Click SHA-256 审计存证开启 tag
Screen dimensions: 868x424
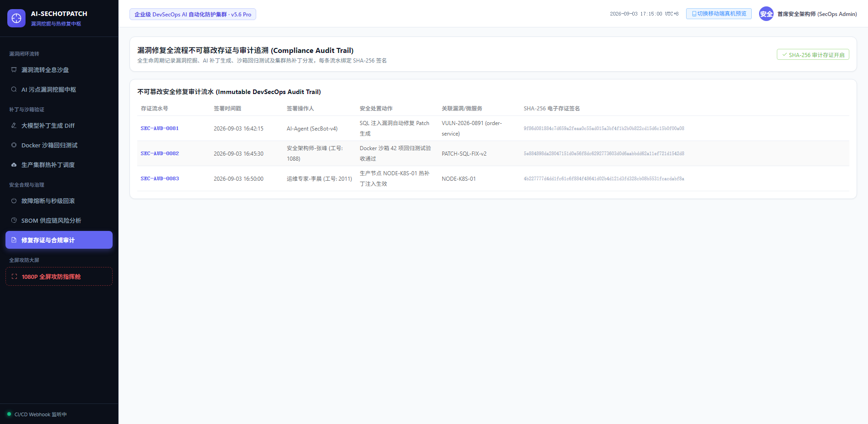[813, 55]
